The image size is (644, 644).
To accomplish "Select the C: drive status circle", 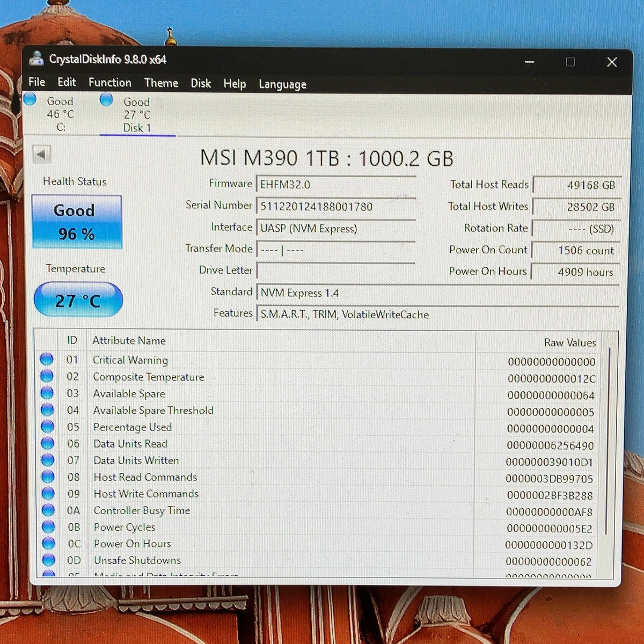I will click(x=30, y=99).
